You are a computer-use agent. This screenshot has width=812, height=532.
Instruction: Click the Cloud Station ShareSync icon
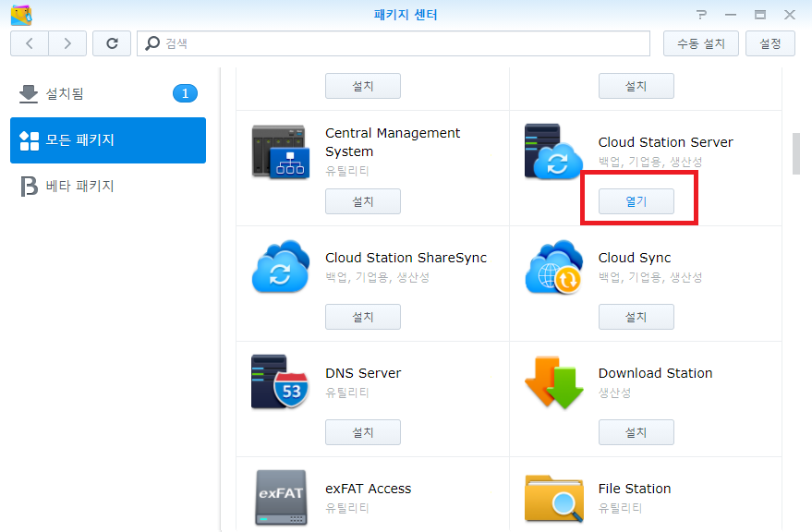pyautogui.click(x=281, y=266)
